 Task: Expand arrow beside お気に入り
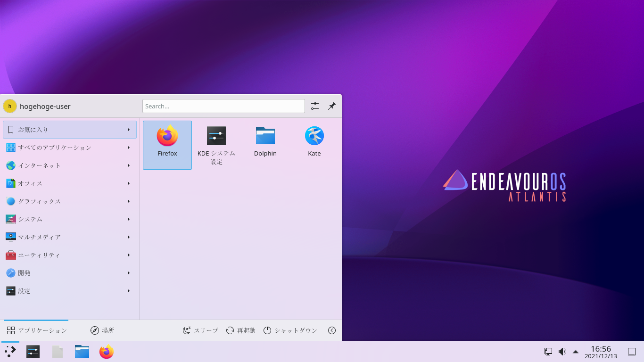click(x=129, y=130)
